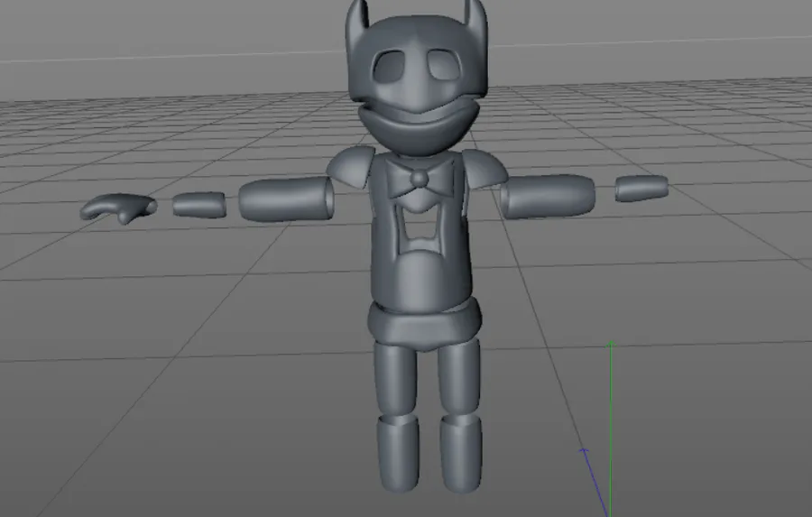This screenshot has width=812, height=517.
Task: Click the eye socket on the viewer's left
Action: (391, 66)
